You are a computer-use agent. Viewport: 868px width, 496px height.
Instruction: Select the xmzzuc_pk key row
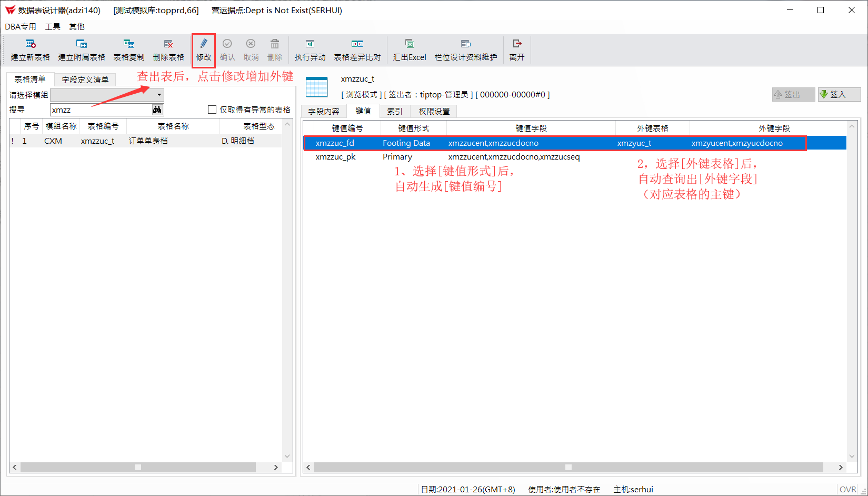575,157
